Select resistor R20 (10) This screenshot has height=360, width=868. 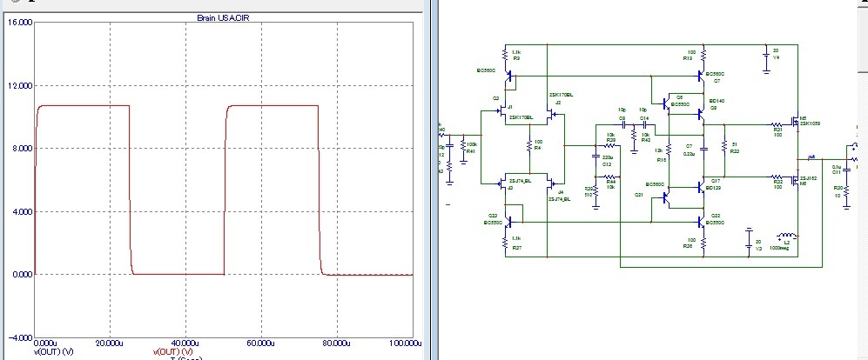(846, 193)
